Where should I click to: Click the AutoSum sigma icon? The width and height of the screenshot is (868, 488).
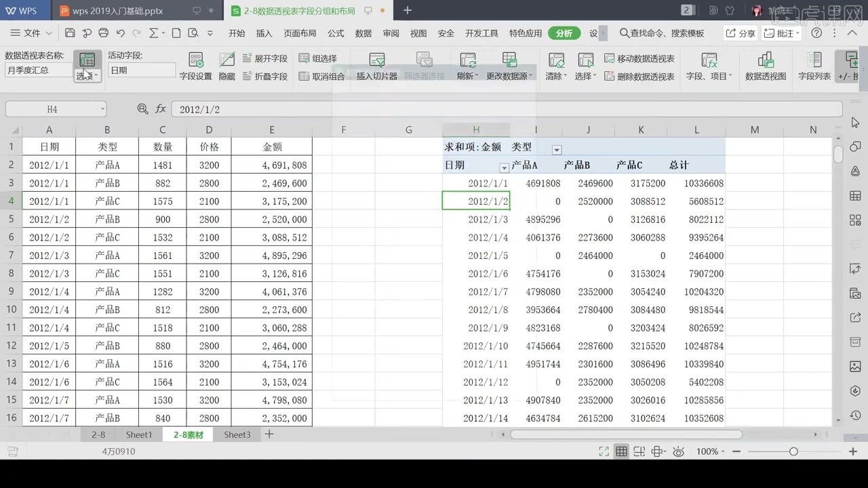point(153,33)
